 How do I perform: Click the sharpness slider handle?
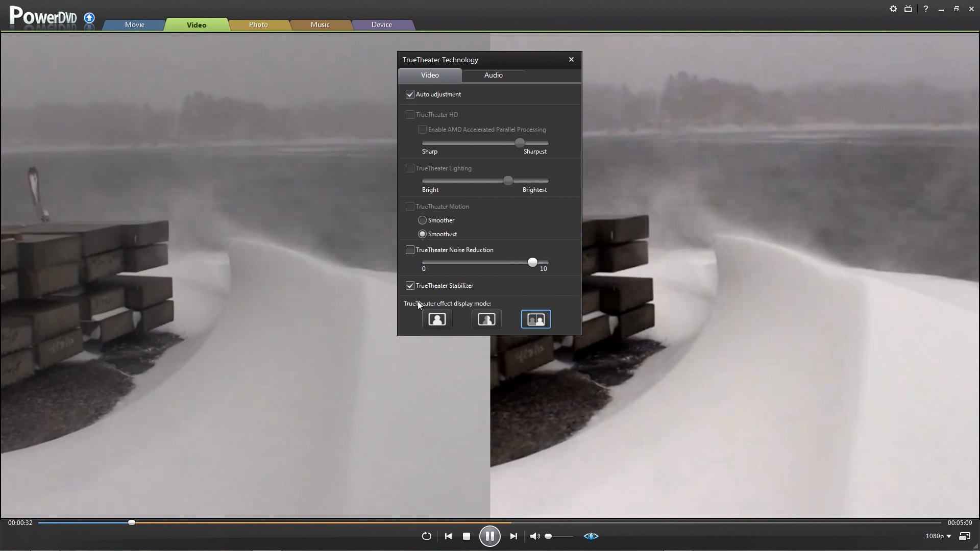point(520,143)
